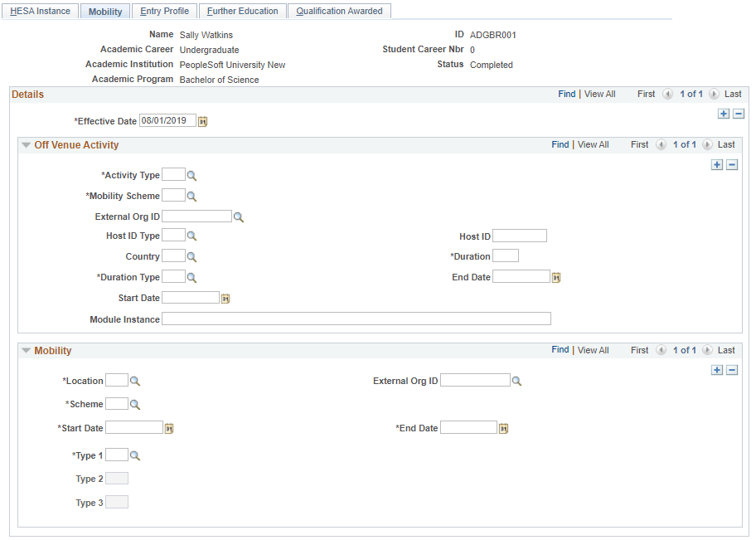
Task: Open the Effective Date calendar picker
Action: [203, 120]
